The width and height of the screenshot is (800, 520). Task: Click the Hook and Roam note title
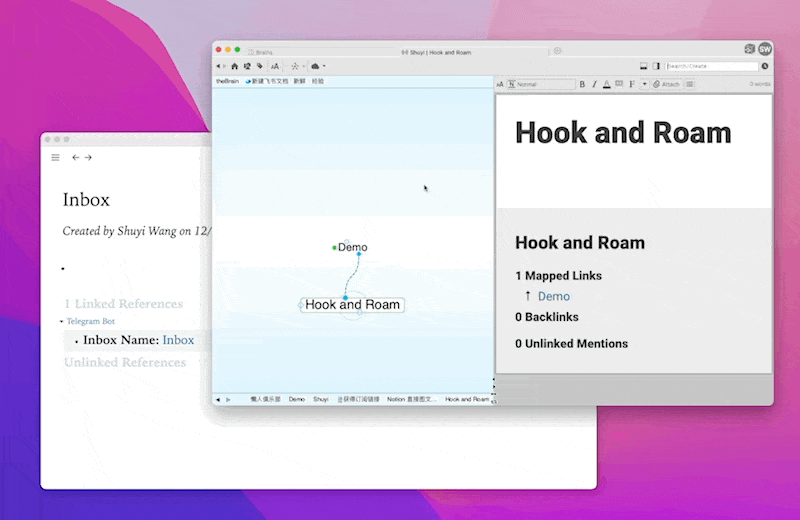coord(623,133)
